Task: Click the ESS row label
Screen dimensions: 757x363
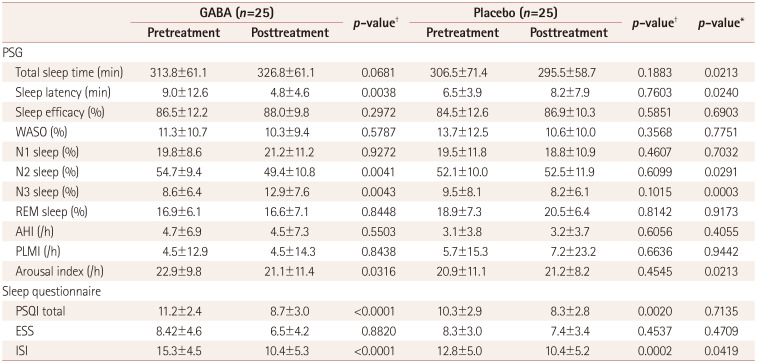Action: (x=23, y=331)
